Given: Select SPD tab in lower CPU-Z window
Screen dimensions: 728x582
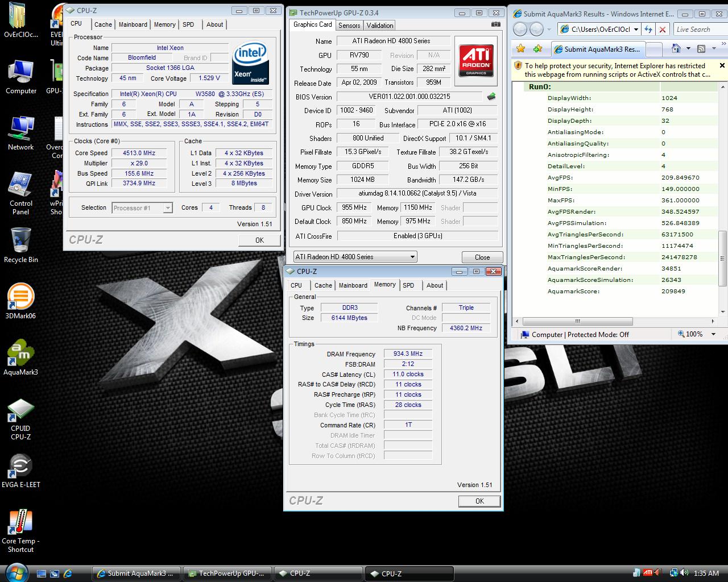Looking at the screenshot, I should 408,285.
